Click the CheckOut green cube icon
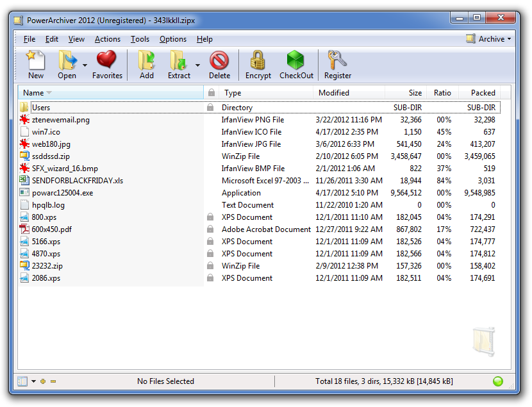The image size is (532, 407). (x=295, y=60)
